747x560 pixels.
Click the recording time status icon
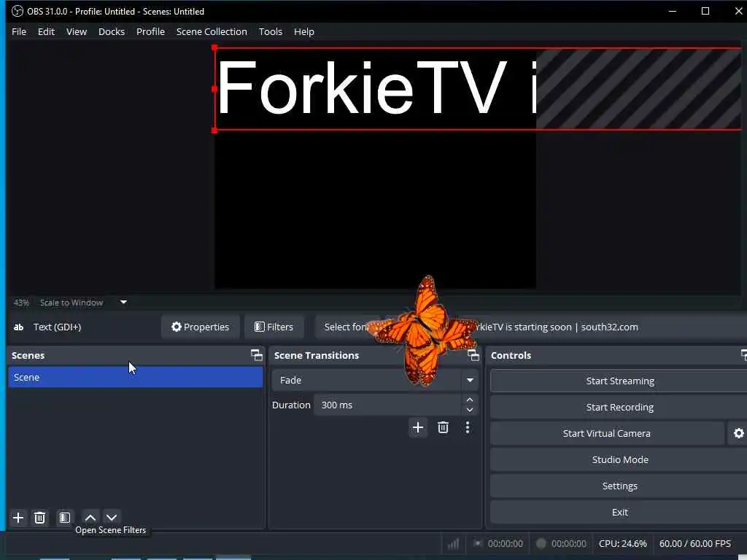tap(541, 543)
